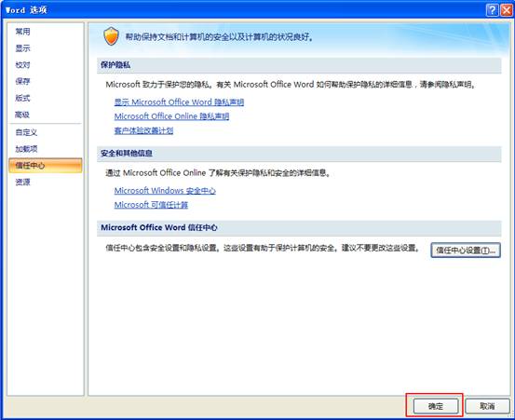Close the Word 选项 dialog

[506, 10]
